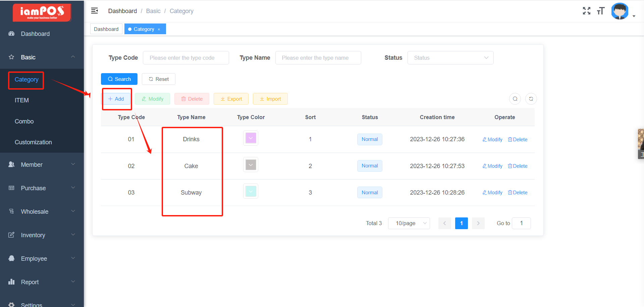
Task: Expand the Purchase sidebar section
Action: [33, 188]
